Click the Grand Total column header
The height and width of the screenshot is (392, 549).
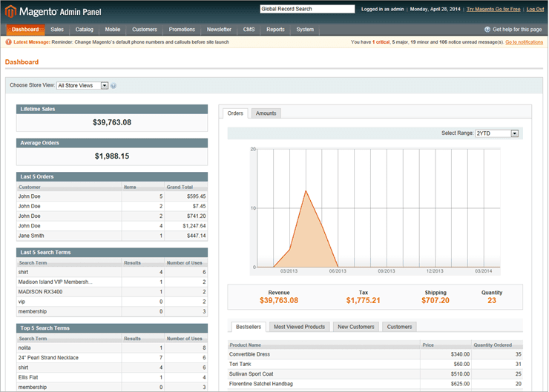point(186,187)
